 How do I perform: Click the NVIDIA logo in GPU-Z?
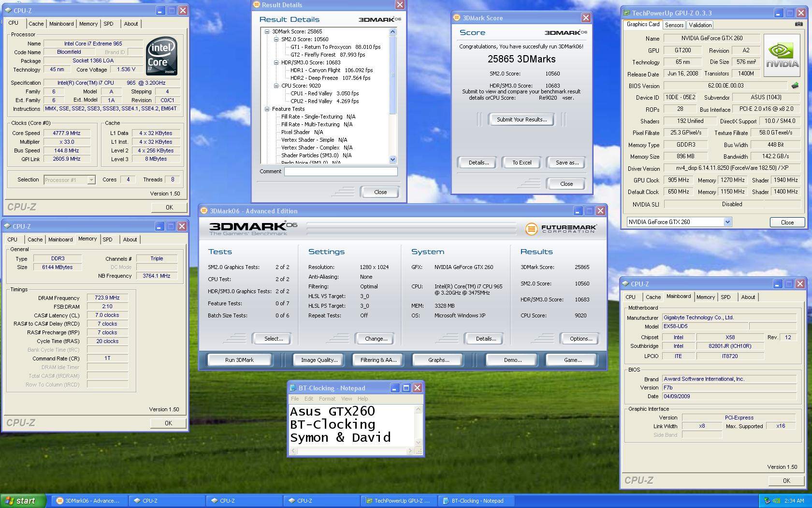click(782, 56)
